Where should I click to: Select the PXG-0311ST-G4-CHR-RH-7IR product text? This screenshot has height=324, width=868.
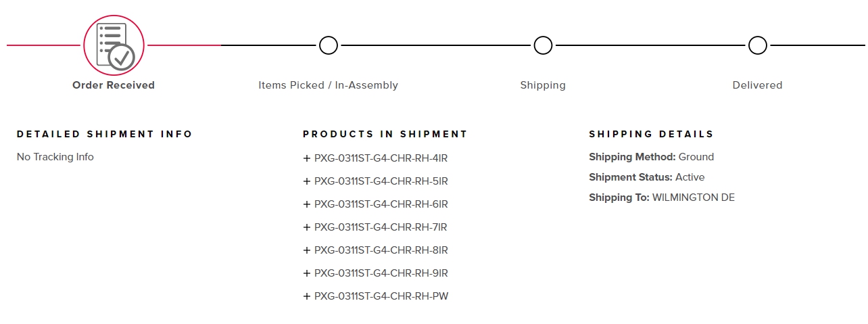(381, 227)
